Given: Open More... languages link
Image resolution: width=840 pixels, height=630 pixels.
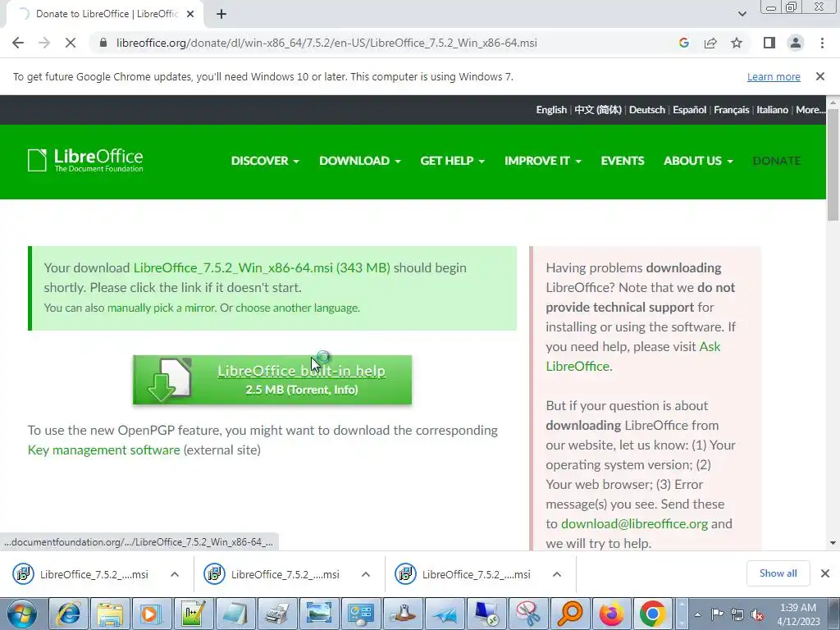Looking at the screenshot, I should tap(810, 110).
